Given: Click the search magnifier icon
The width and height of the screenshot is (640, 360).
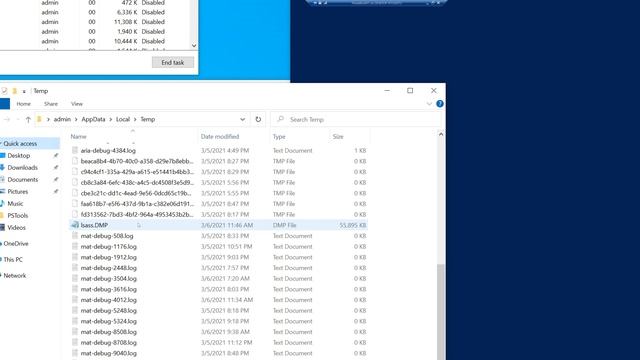Looking at the screenshot, I should coord(280,119).
